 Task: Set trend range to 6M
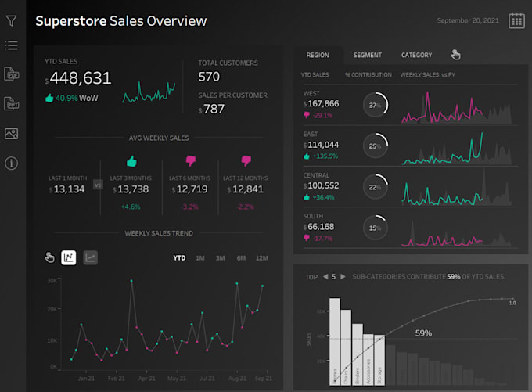pyautogui.click(x=241, y=258)
